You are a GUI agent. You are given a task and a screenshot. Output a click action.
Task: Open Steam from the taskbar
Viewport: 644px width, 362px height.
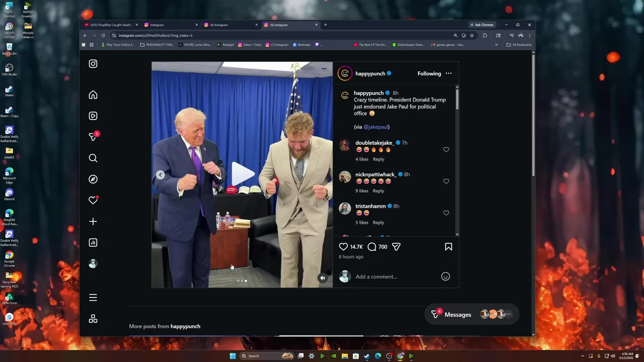click(x=367, y=356)
